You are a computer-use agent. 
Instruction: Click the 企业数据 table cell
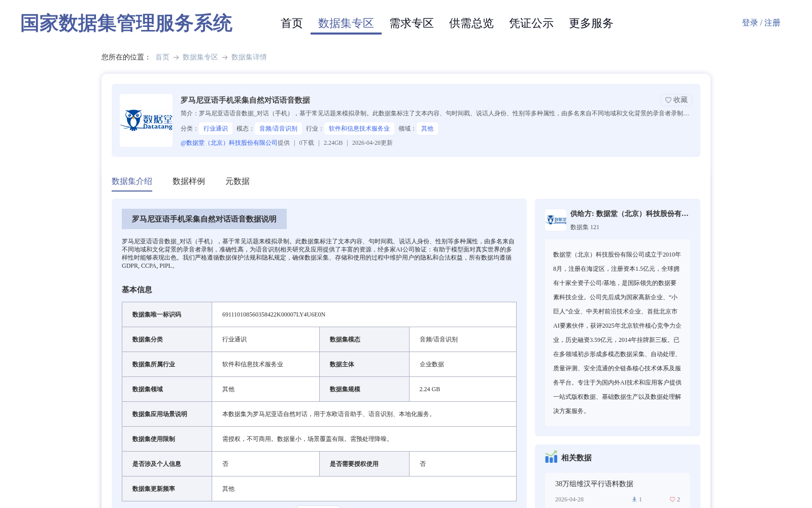(463, 364)
